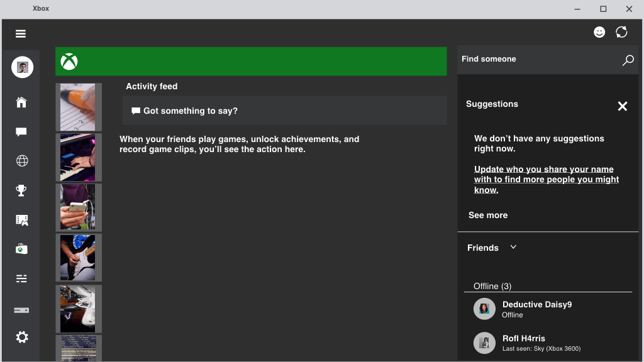Open the Xbox Store bag icon
The height and width of the screenshot is (362, 644).
click(21, 249)
